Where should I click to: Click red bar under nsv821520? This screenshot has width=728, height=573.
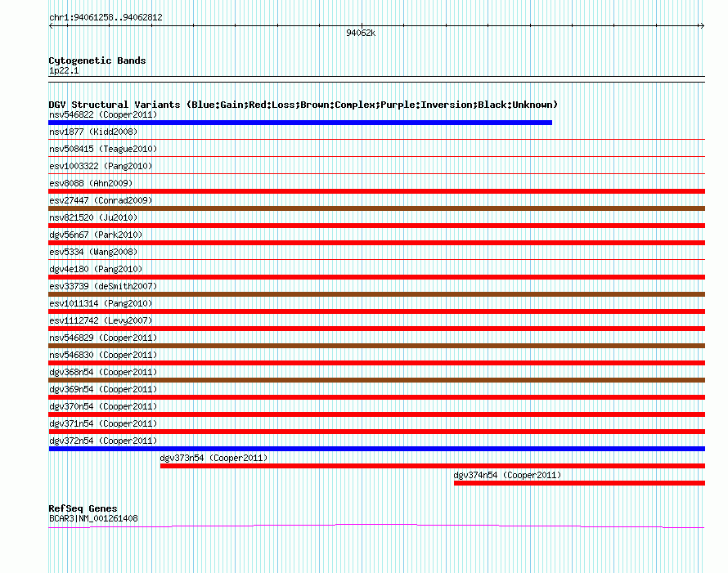(377, 226)
